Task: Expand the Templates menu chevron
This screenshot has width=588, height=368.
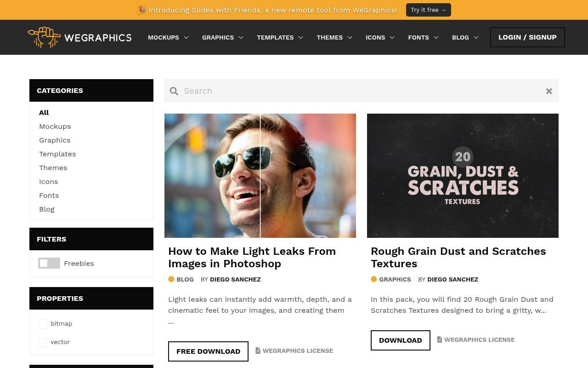Action: (x=301, y=38)
